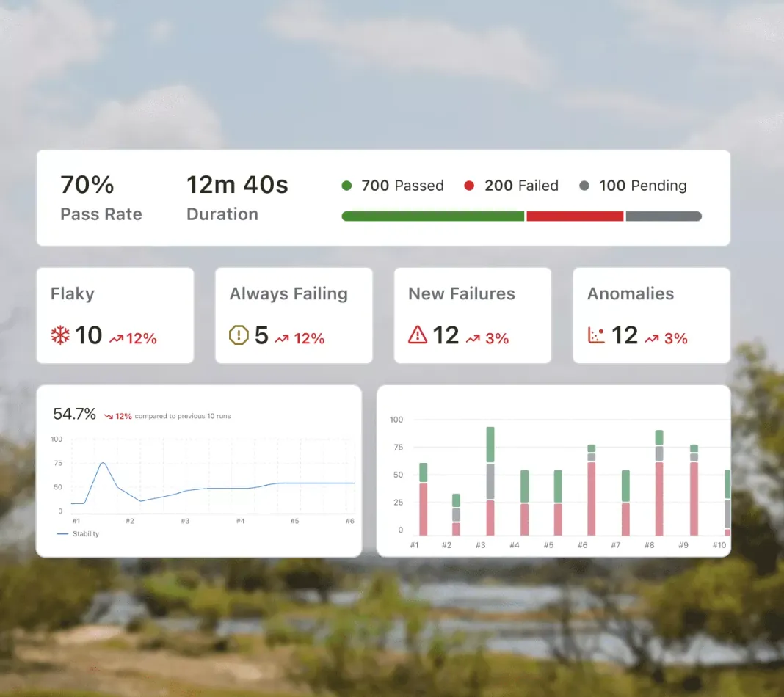Click the 200 Failed legend text

click(521, 186)
